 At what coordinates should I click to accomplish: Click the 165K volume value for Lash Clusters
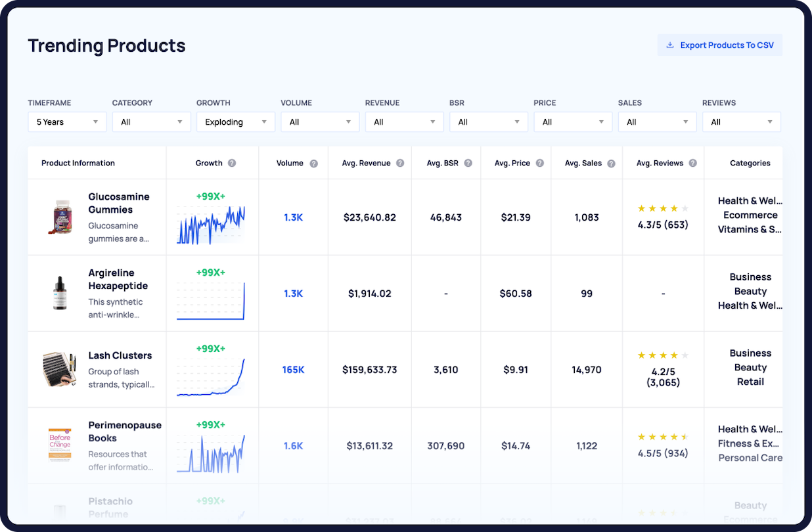[x=293, y=370]
